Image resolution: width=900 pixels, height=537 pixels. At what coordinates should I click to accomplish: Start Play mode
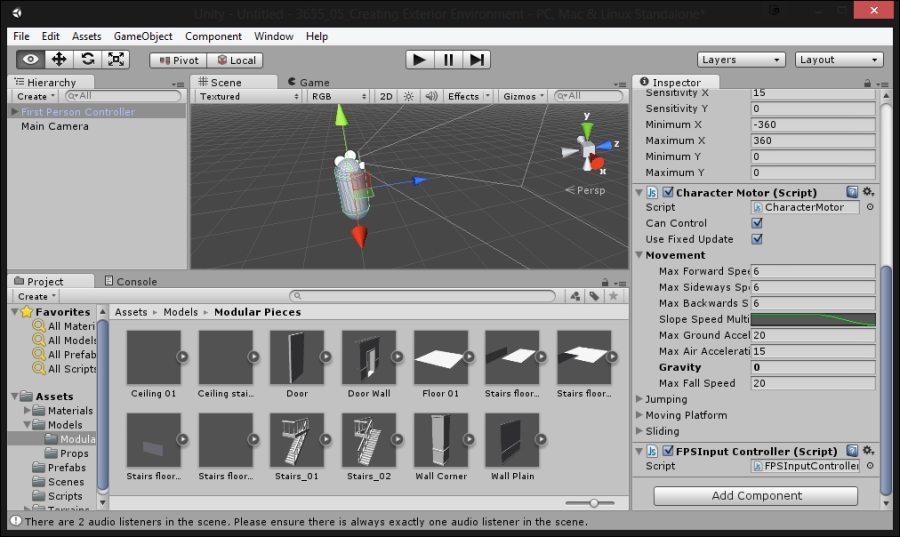420,60
